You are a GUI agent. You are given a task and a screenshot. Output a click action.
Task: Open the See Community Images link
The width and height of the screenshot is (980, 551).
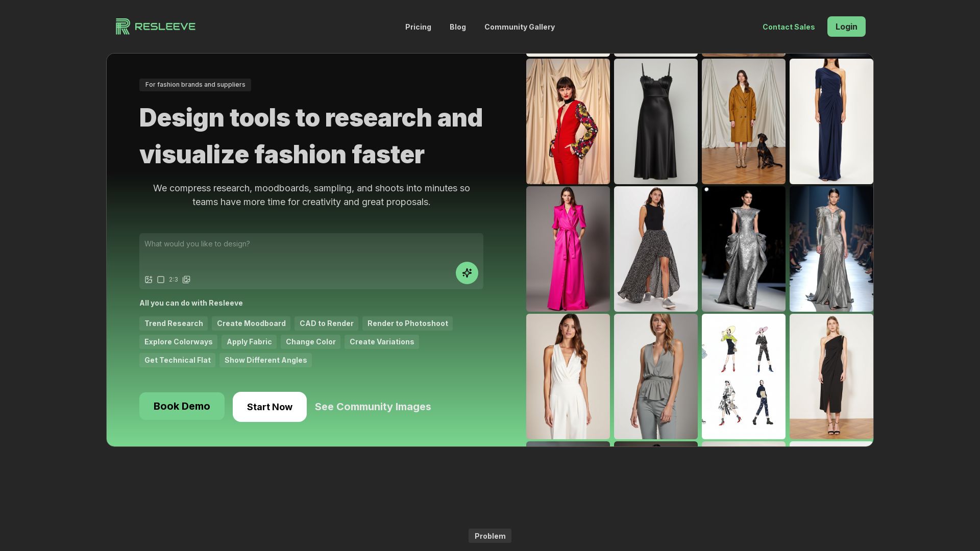coord(373,407)
